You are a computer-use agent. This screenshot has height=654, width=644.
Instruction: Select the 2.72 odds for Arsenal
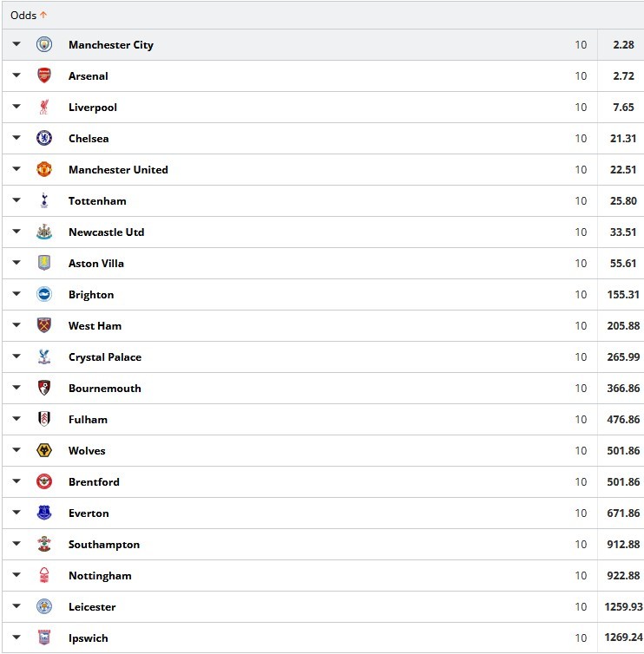pos(621,76)
